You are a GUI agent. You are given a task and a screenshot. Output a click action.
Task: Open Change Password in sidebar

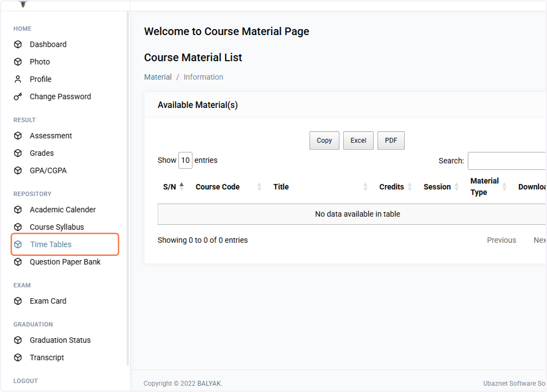click(x=60, y=97)
